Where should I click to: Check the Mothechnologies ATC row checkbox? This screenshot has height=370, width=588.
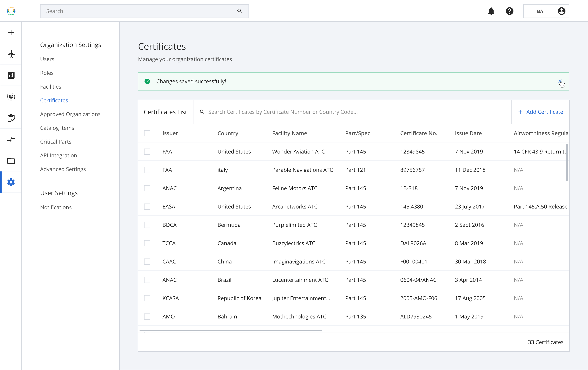click(147, 316)
